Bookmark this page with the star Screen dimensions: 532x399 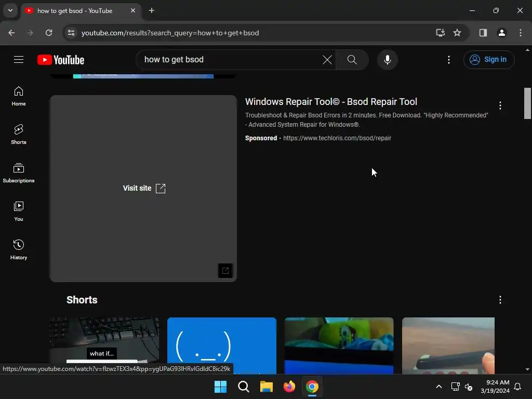[457, 33]
